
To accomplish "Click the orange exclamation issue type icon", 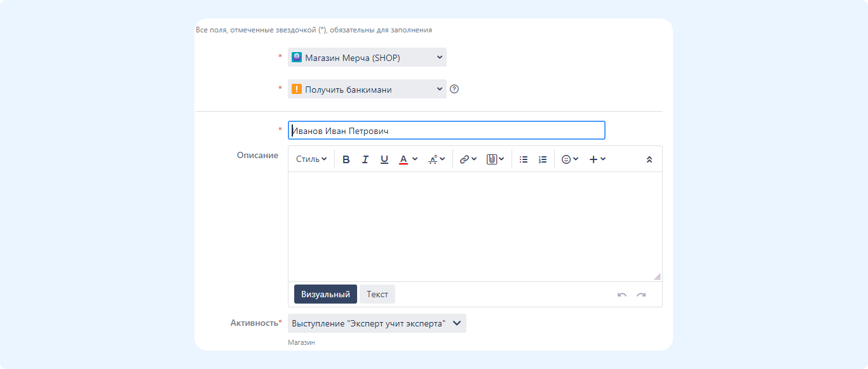I will pos(297,89).
